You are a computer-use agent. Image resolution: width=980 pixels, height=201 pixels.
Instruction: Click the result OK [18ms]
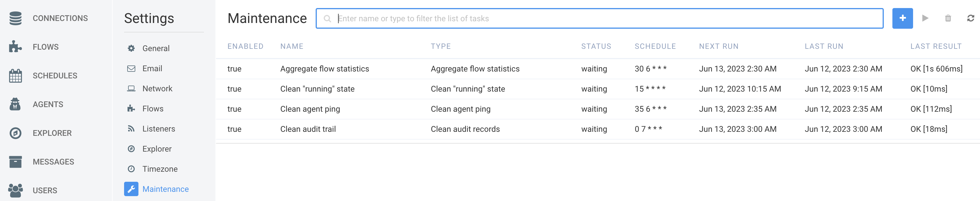click(929, 129)
